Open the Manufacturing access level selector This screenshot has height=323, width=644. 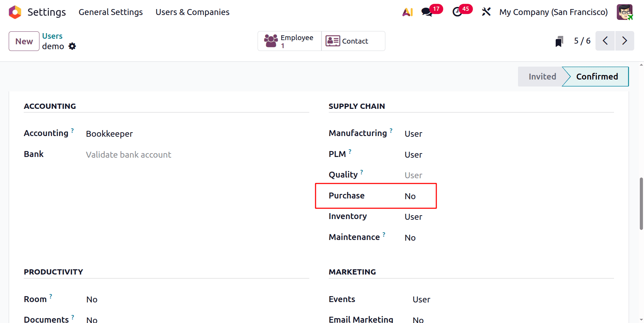coord(413,134)
